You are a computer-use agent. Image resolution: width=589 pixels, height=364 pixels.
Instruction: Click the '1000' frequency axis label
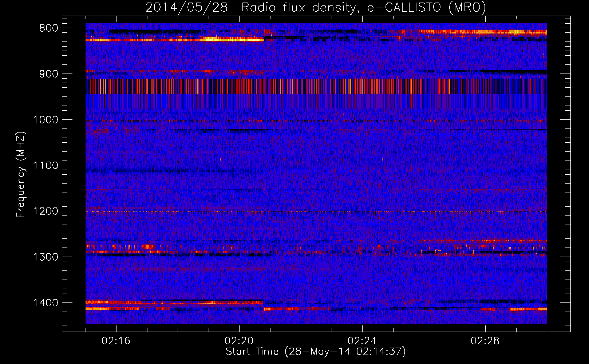tap(46, 120)
